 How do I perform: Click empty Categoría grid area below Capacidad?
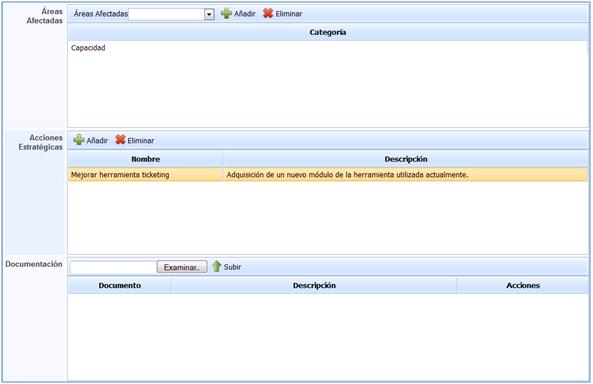coord(328,90)
